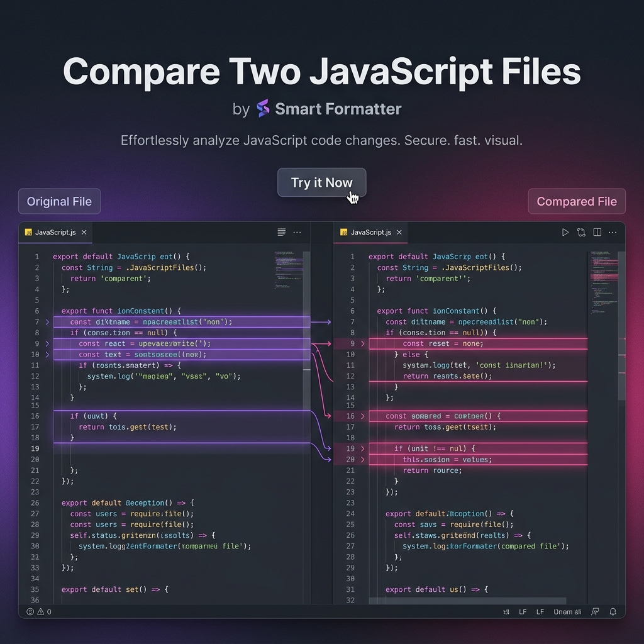Expand diff chevron on left line 7
644x644 pixels.
coord(47,321)
